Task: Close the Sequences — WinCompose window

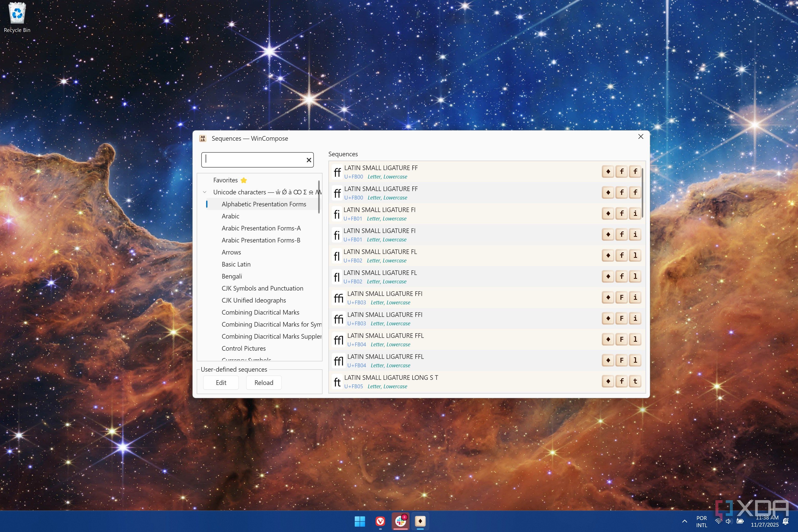Action: [640, 136]
